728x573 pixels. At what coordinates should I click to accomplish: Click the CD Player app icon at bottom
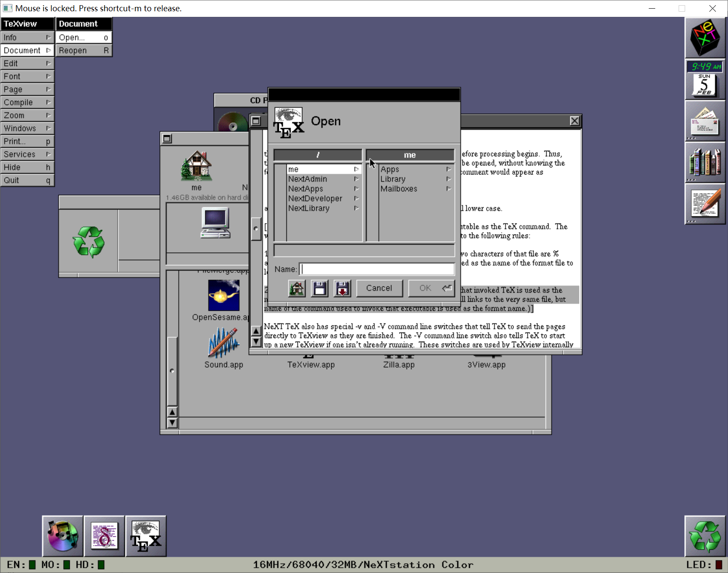click(x=63, y=536)
